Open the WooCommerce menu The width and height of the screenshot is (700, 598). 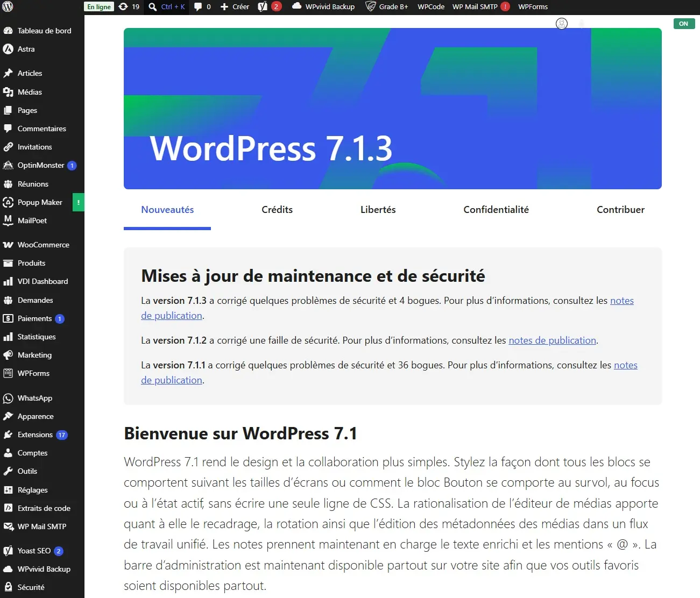[x=42, y=245]
